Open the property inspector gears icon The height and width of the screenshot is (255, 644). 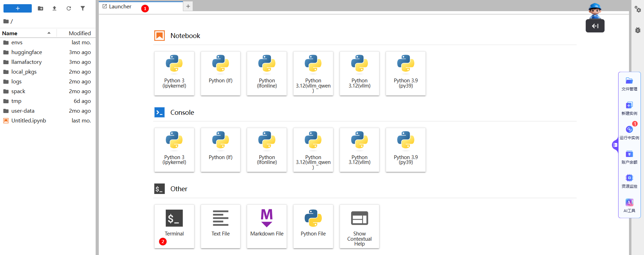click(638, 9)
